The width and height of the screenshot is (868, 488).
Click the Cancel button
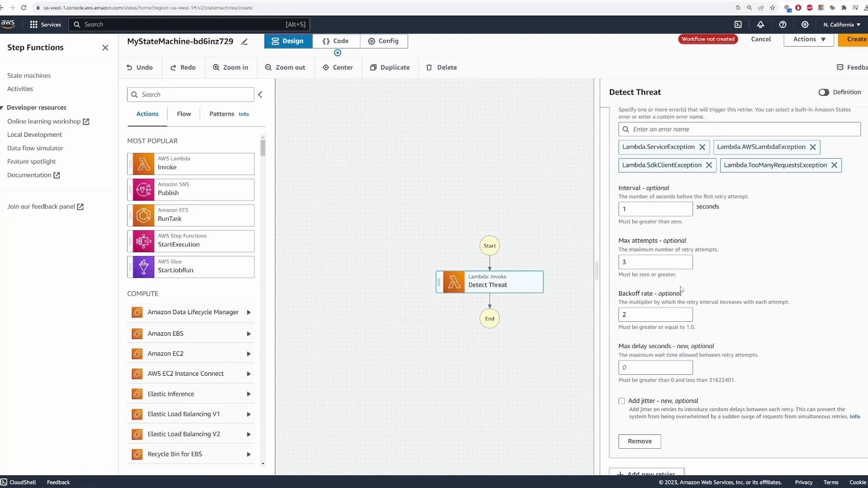[761, 39]
